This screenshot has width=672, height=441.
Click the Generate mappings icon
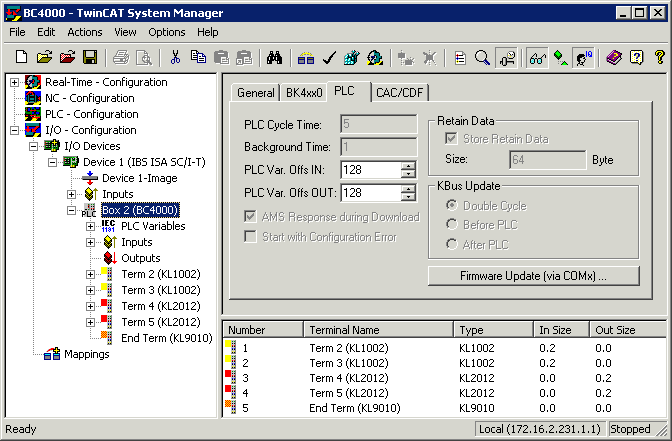(x=306, y=57)
